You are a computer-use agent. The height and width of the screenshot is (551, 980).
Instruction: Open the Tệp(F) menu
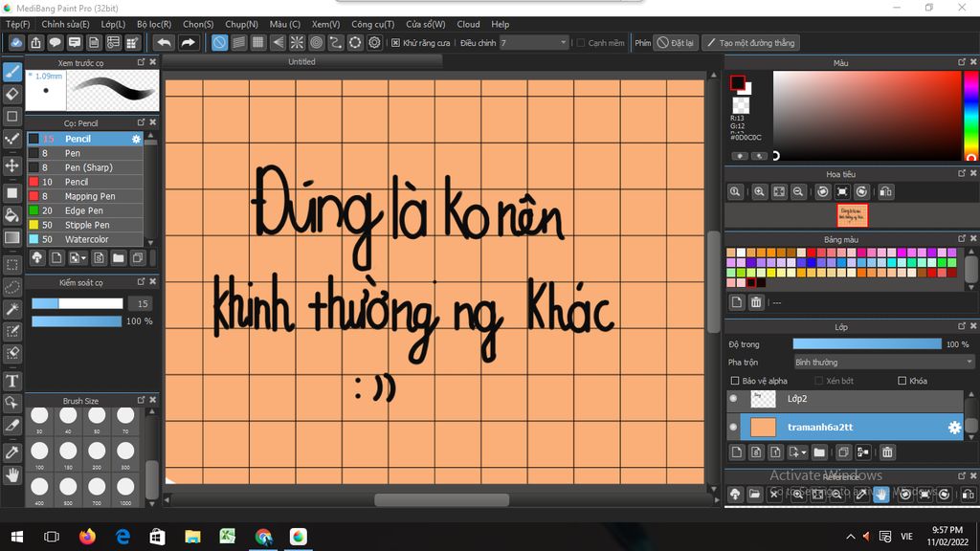(17, 24)
